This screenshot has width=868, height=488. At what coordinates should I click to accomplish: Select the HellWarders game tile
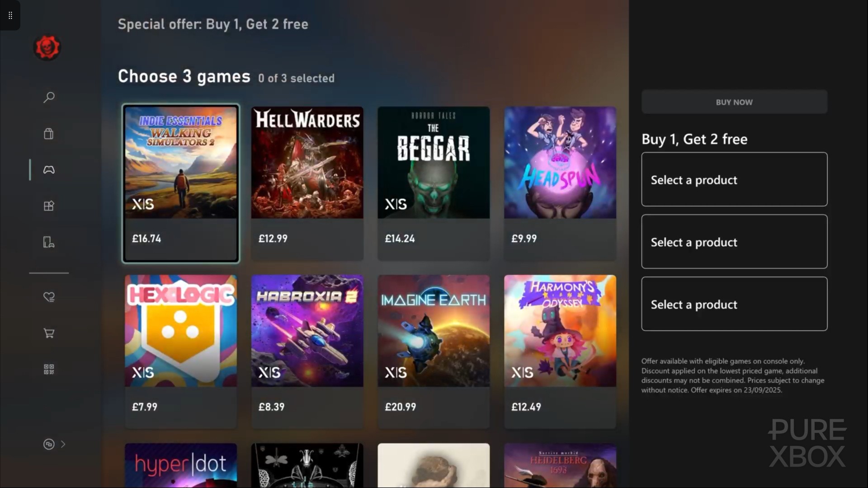(307, 183)
